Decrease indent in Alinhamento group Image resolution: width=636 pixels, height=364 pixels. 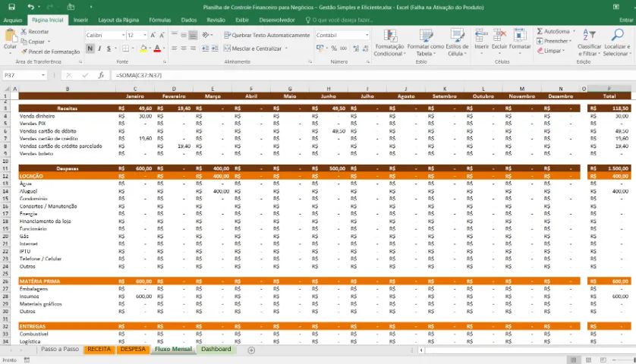pyautogui.click(x=205, y=49)
